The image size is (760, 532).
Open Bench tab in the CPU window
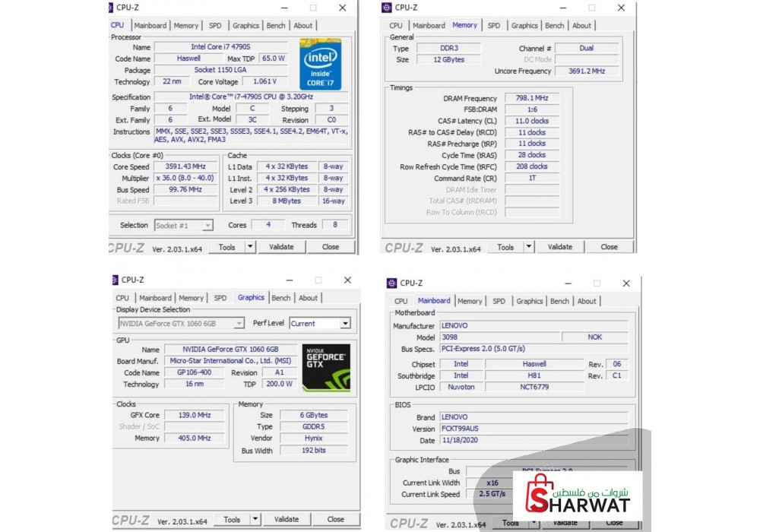pos(276,26)
